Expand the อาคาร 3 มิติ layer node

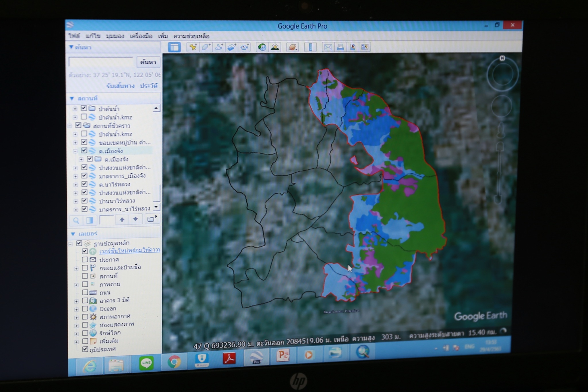76,301
